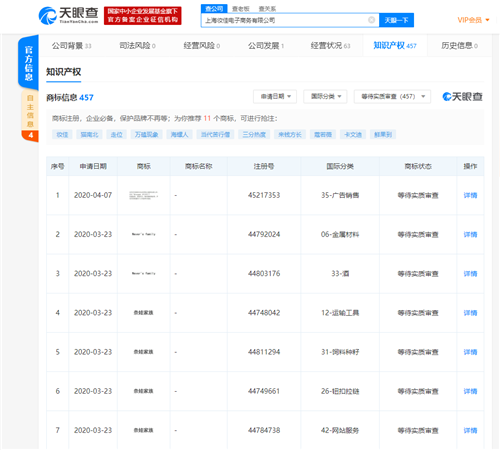Select the 当代苦行僧 recommended trademark tag
The image size is (500, 450).
pos(215,134)
